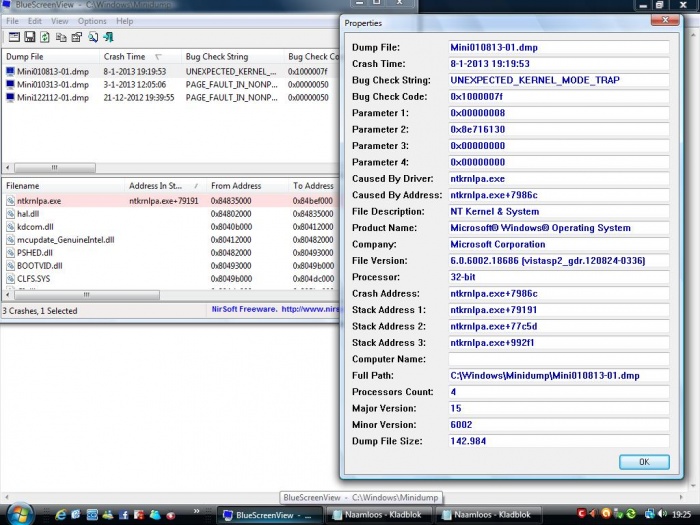The image size is (700, 525).
Task: Click the Save Selected Items floppy icon
Action: (x=31, y=37)
